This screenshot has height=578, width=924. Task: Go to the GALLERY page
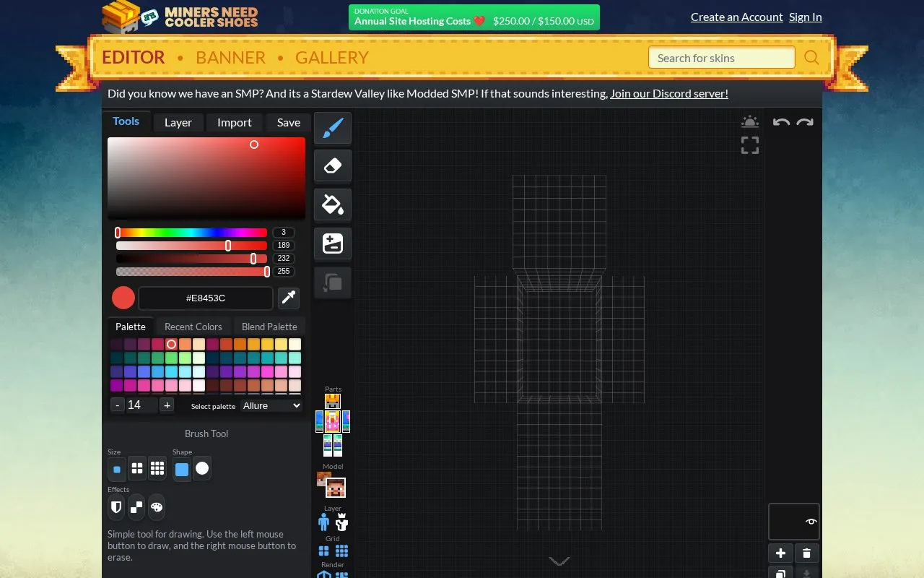point(332,57)
